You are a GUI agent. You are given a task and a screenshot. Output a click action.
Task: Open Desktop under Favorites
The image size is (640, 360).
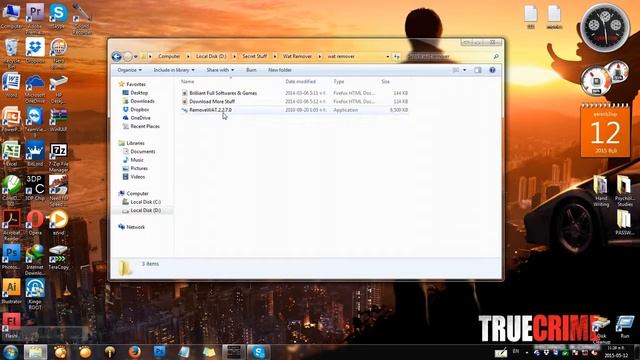[139, 93]
